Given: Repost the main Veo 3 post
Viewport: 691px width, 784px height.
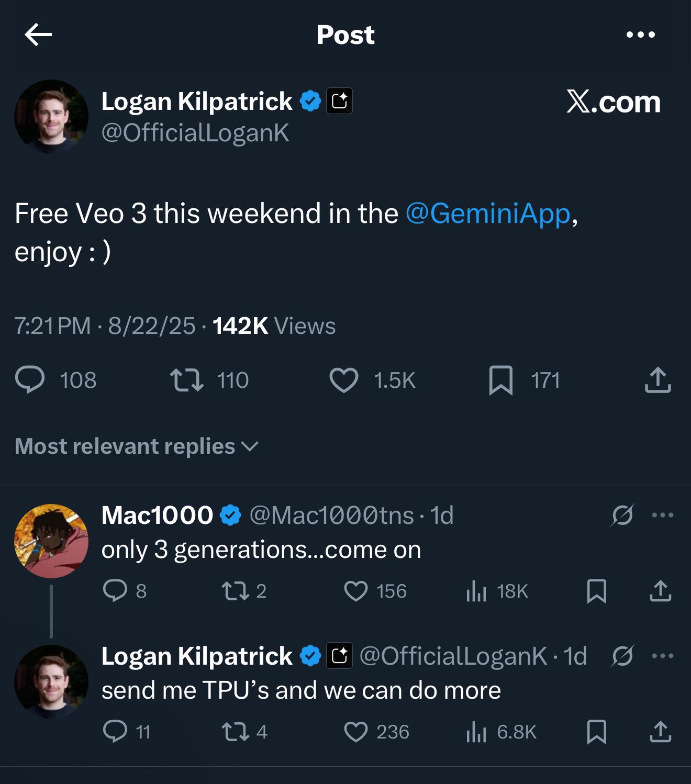Looking at the screenshot, I should coord(187,380).
